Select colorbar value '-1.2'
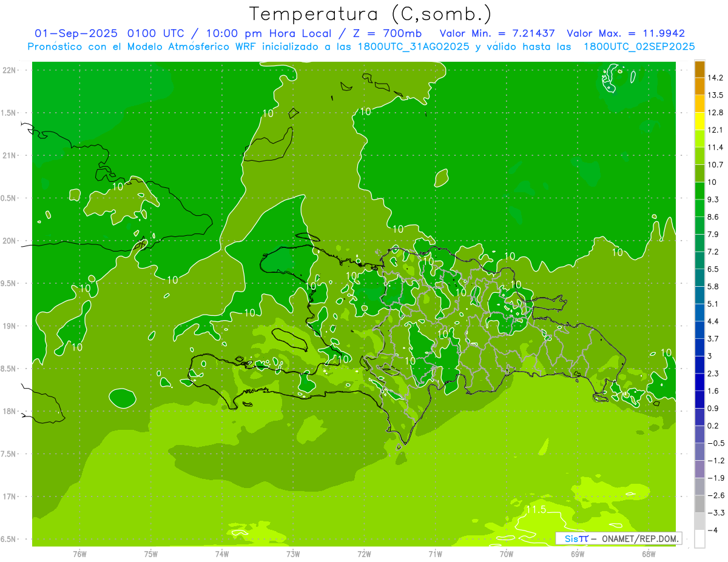 tap(715, 461)
